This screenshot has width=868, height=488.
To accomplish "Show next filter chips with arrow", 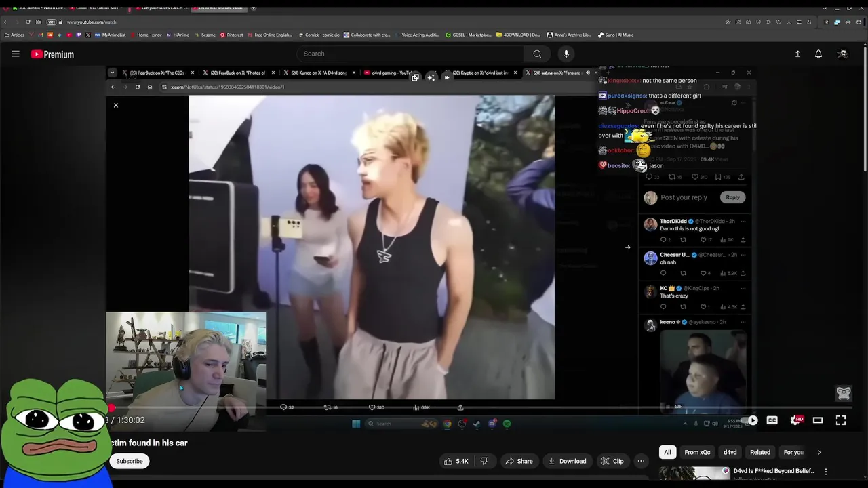I will [x=818, y=452].
